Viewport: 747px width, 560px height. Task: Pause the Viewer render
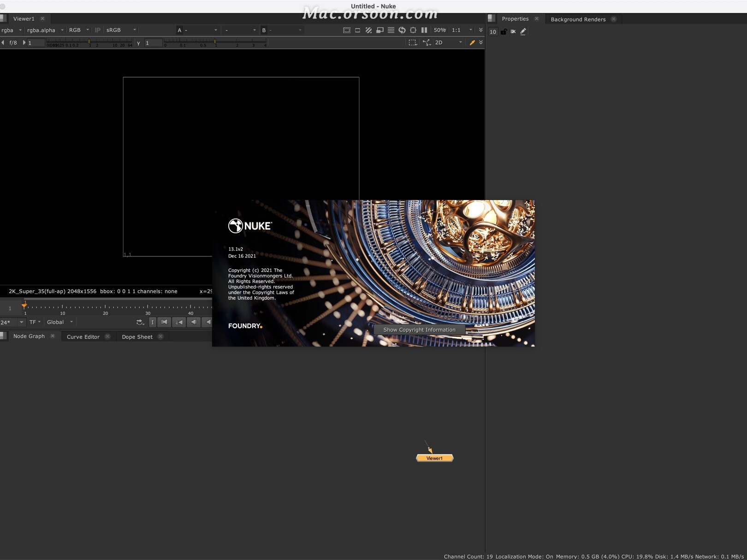pos(424,30)
